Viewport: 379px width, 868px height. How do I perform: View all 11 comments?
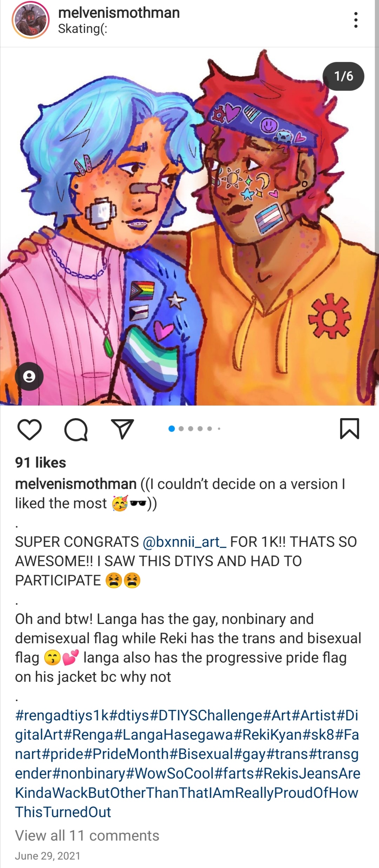pyautogui.click(x=87, y=836)
